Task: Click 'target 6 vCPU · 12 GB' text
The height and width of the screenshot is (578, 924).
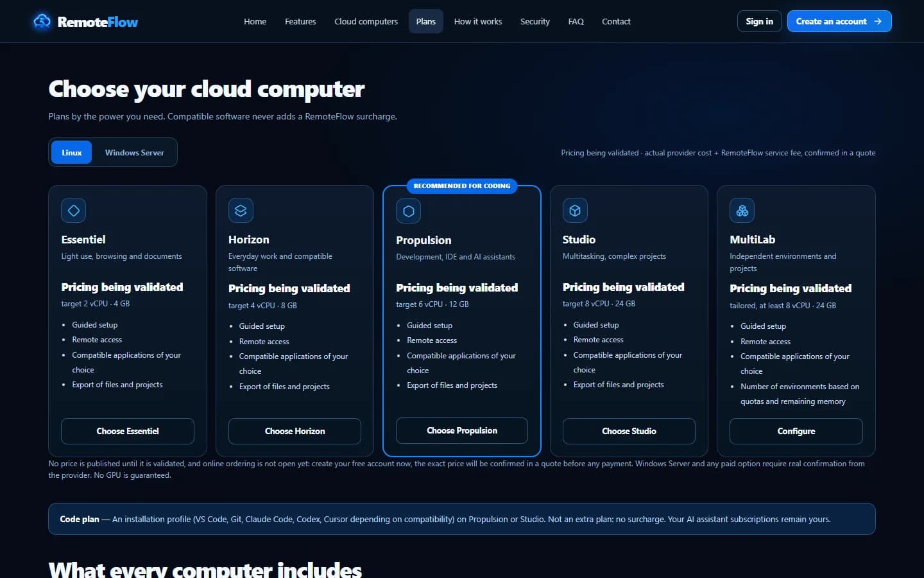Action: point(432,304)
